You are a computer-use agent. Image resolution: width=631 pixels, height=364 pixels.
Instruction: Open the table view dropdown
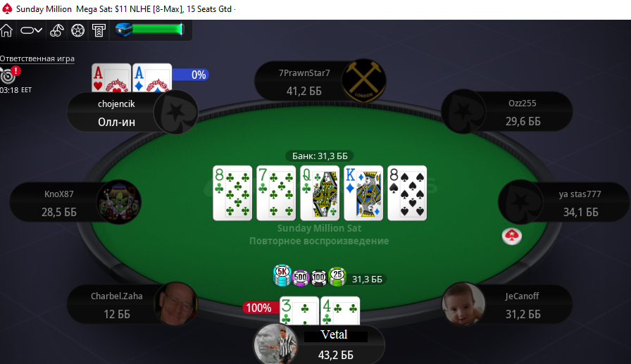coord(32,30)
